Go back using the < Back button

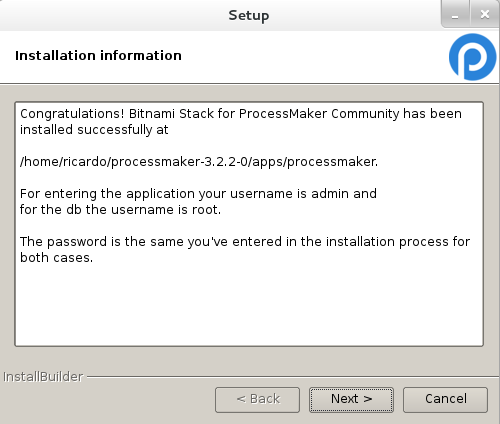(257, 399)
